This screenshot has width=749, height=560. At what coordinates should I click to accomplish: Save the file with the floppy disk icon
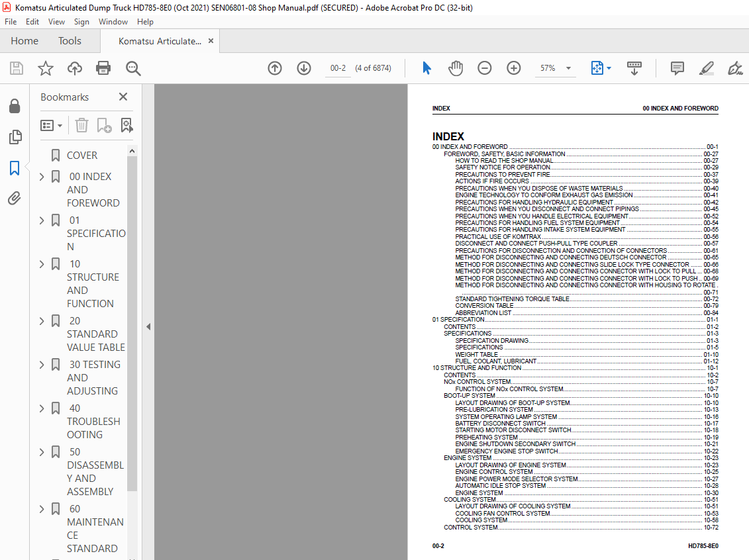point(17,68)
